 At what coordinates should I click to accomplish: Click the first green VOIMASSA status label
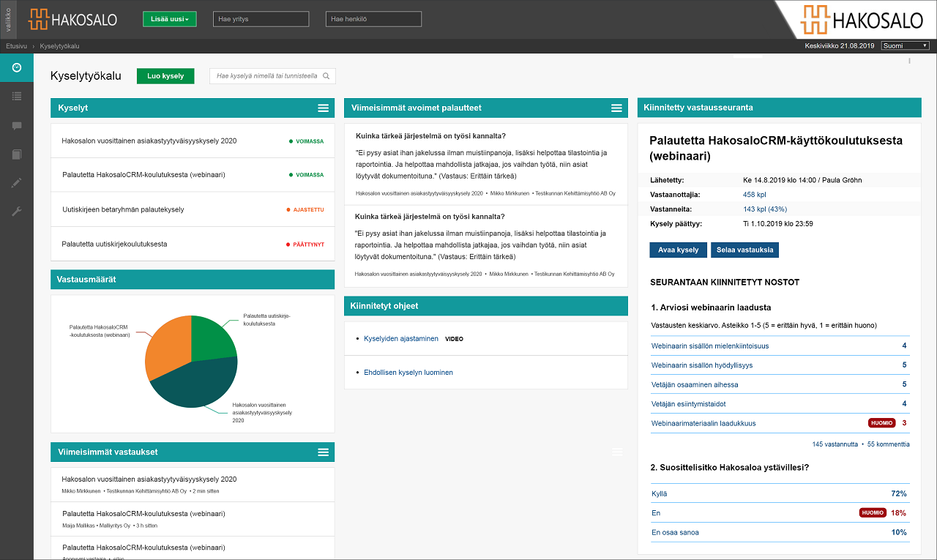coord(307,141)
